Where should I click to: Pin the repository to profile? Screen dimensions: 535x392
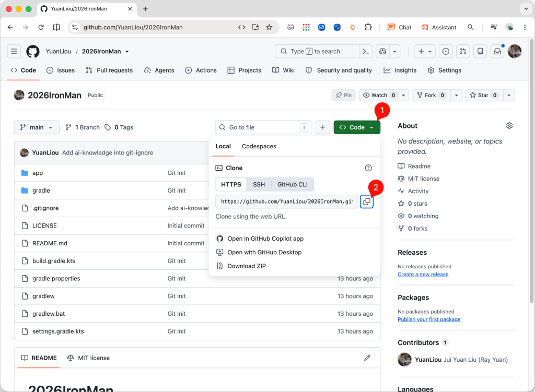click(344, 96)
